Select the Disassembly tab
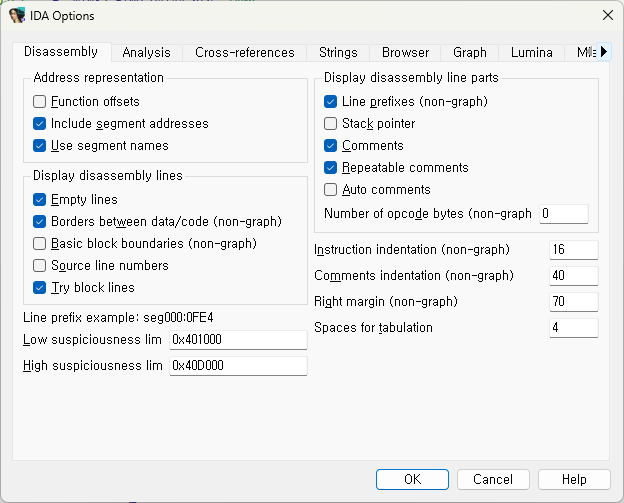This screenshot has width=624, height=503. tap(61, 52)
